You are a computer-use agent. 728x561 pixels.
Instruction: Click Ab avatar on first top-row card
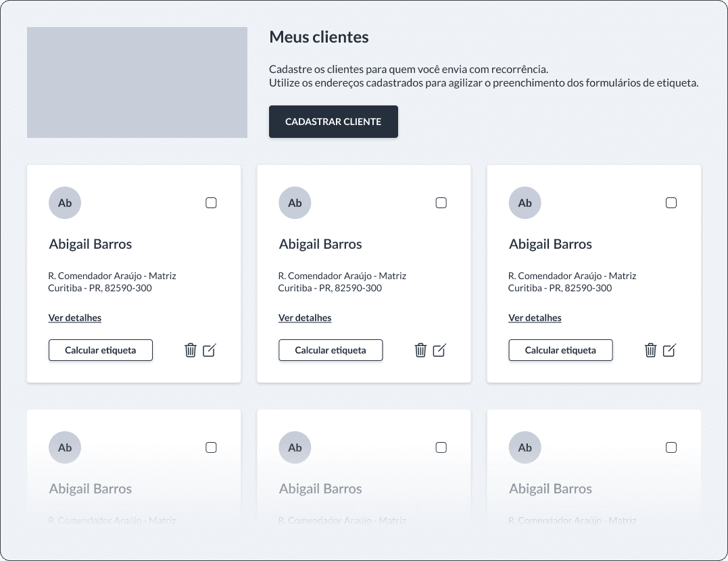tap(65, 203)
